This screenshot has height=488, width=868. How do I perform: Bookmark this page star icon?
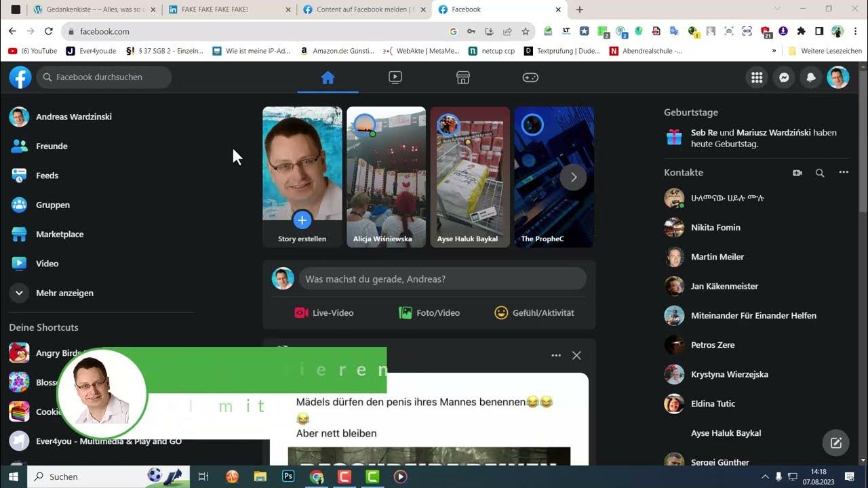[x=526, y=31]
